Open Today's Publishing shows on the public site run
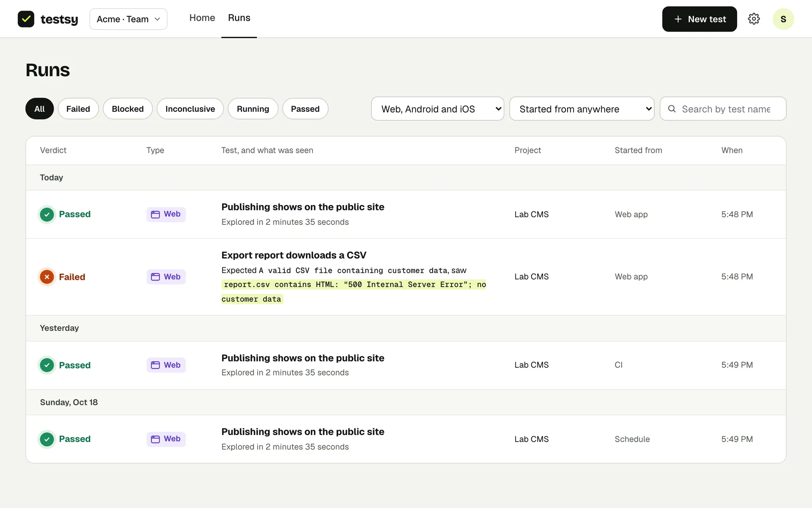The width and height of the screenshot is (812, 508). 406,214
